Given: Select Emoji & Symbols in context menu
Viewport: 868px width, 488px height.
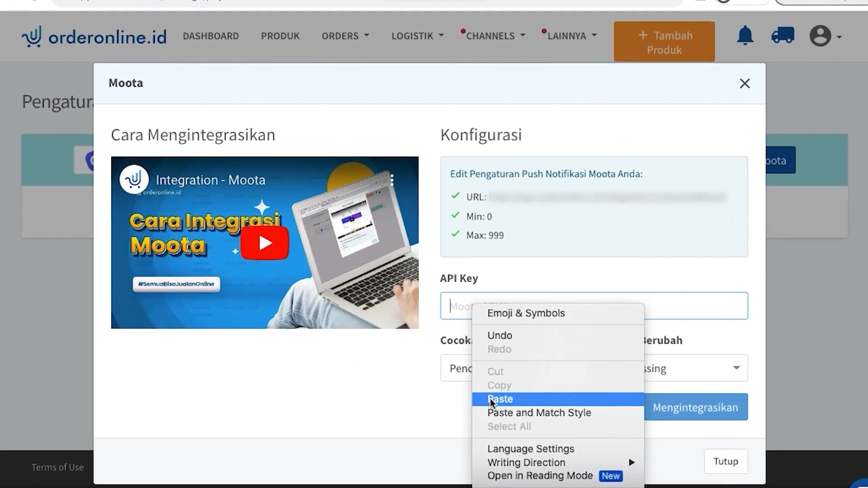Looking at the screenshot, I should click(x=558, y=313).
